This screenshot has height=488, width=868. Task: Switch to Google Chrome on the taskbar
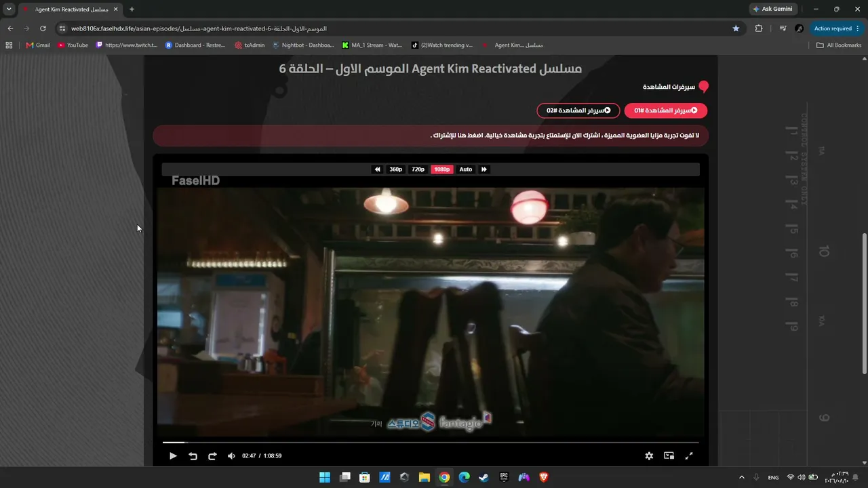444,477
